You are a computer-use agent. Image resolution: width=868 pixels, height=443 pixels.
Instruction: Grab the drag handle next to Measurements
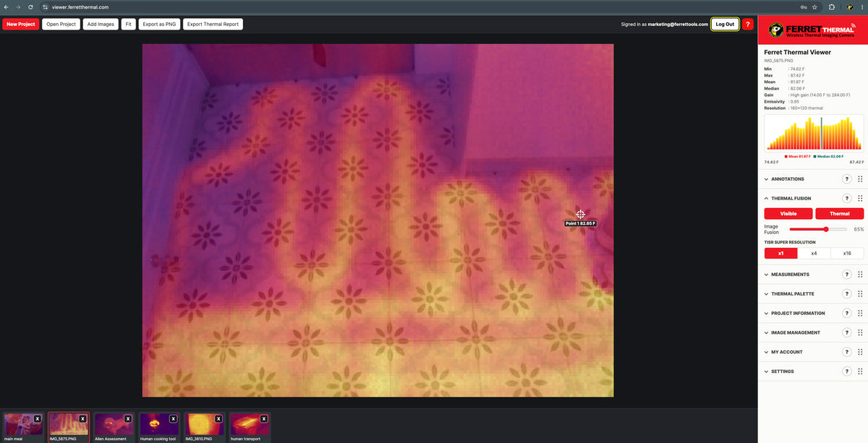(860, 275)
